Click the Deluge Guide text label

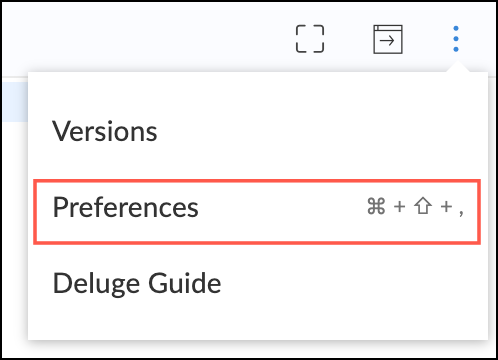(137, 283)
